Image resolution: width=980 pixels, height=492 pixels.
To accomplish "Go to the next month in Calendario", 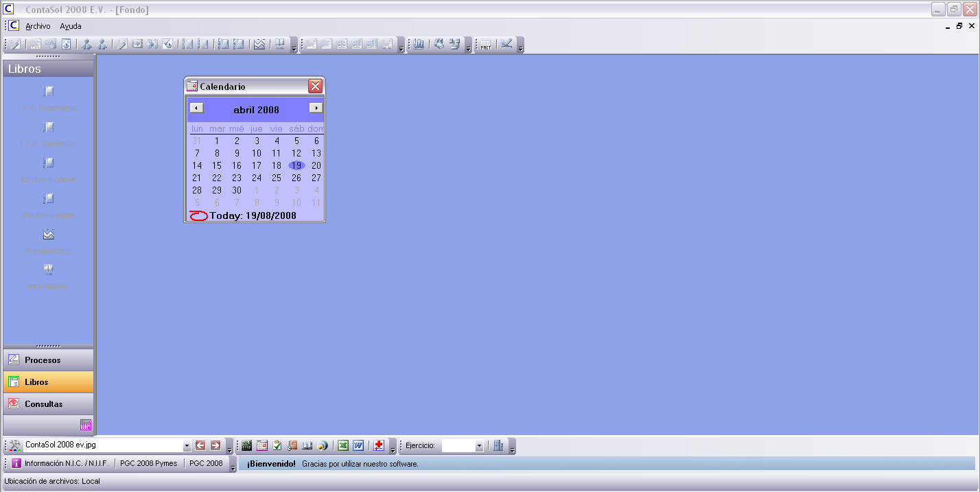I will coord(316,108).
